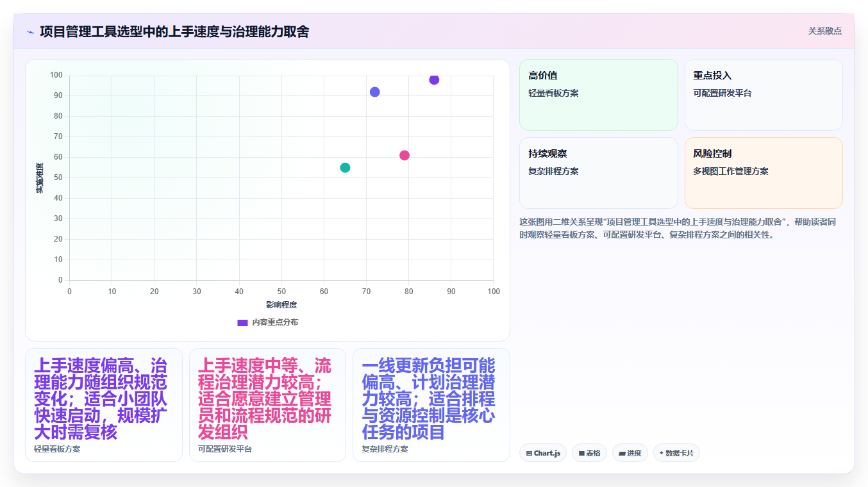Click the blue 一线更新负担可能偏高 summary card text
Image resolution: width=868 pixels, height=487 pixels.
[428, 399]
